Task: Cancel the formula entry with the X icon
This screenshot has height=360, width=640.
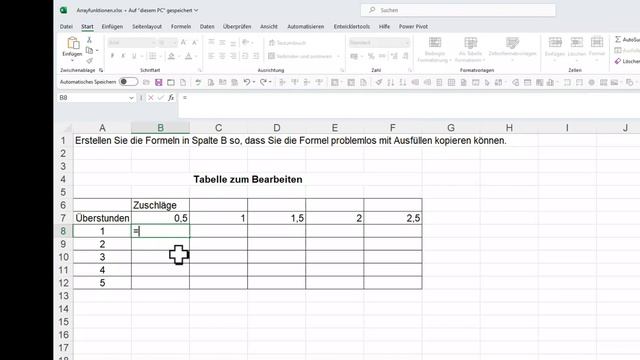Action: pyautogui.click(x=151, y=98)
